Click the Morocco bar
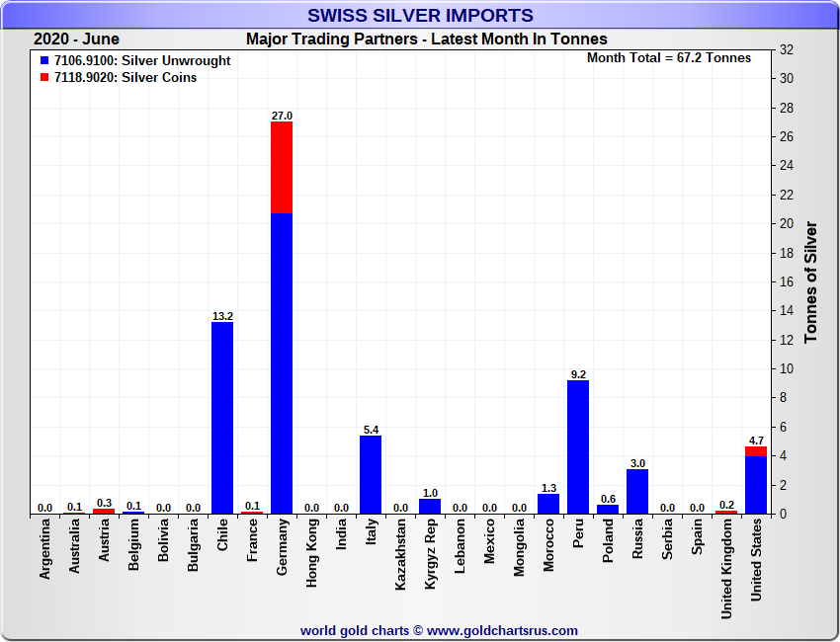The height and width of the screenshot is (642, 840). click(x=548, y=504)
